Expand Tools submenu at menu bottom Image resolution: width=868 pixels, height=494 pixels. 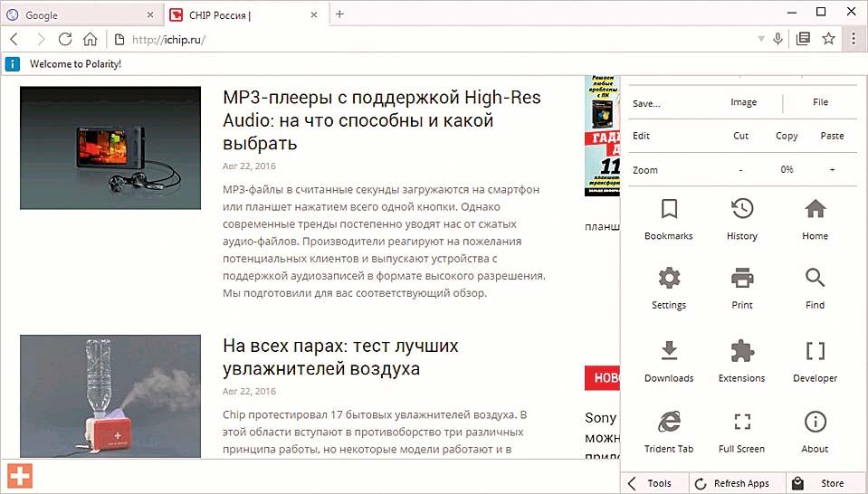pos(652,483)
